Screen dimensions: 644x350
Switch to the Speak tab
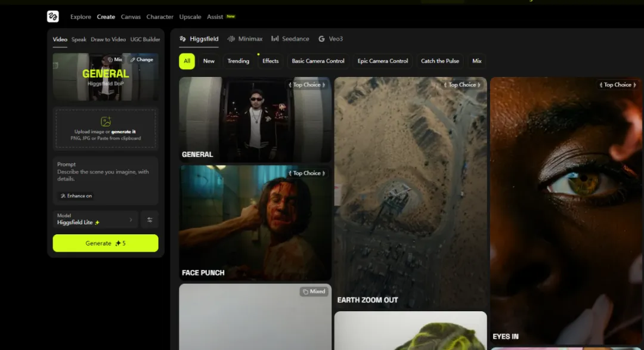79,39
